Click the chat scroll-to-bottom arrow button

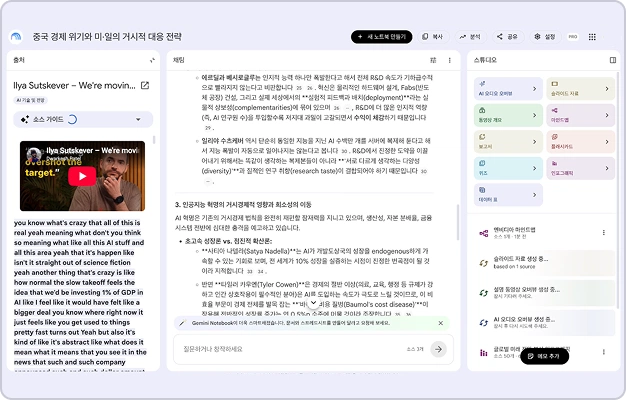(x=313, y=303)
